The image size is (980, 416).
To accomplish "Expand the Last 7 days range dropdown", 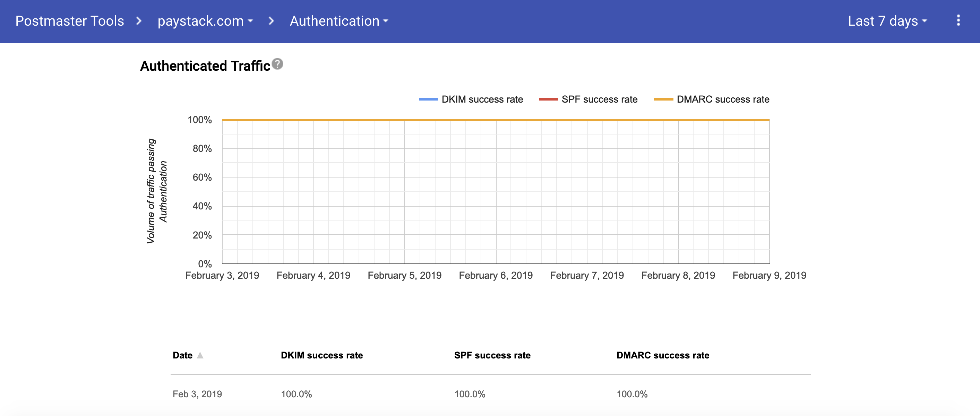I will click(x=887, y=21).
